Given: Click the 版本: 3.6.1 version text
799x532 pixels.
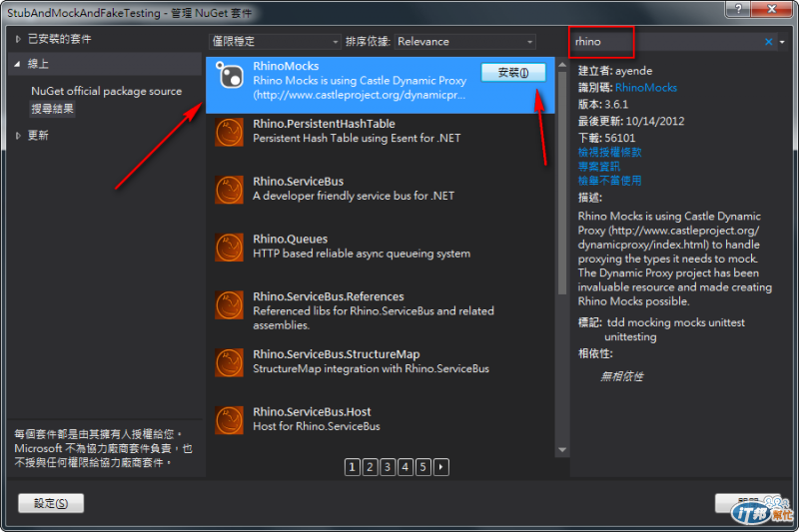Looking at the screenshot, I should tap(603, 105).
